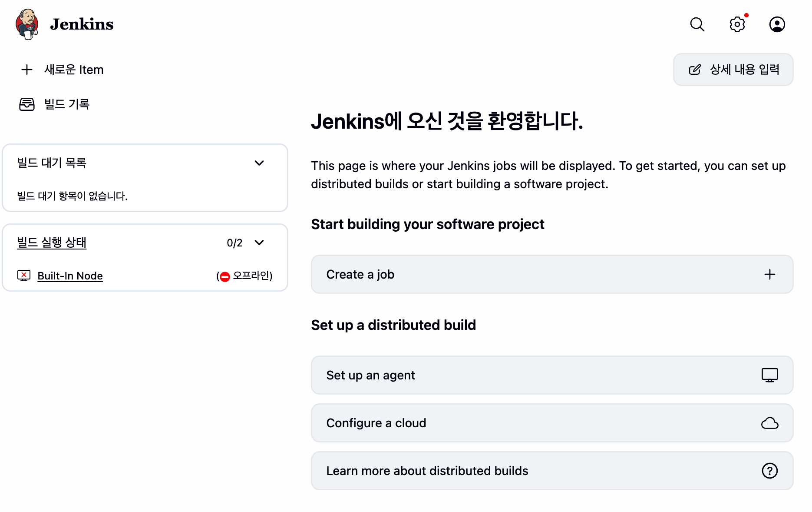Click the Create a job link
This screenshot has height=512, width=812.
pos(552,274)
